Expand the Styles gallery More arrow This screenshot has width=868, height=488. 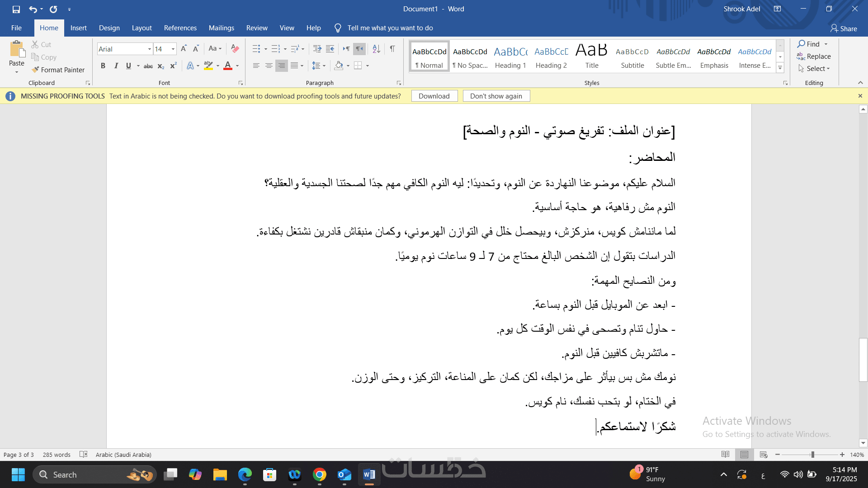tap(780, 68)
